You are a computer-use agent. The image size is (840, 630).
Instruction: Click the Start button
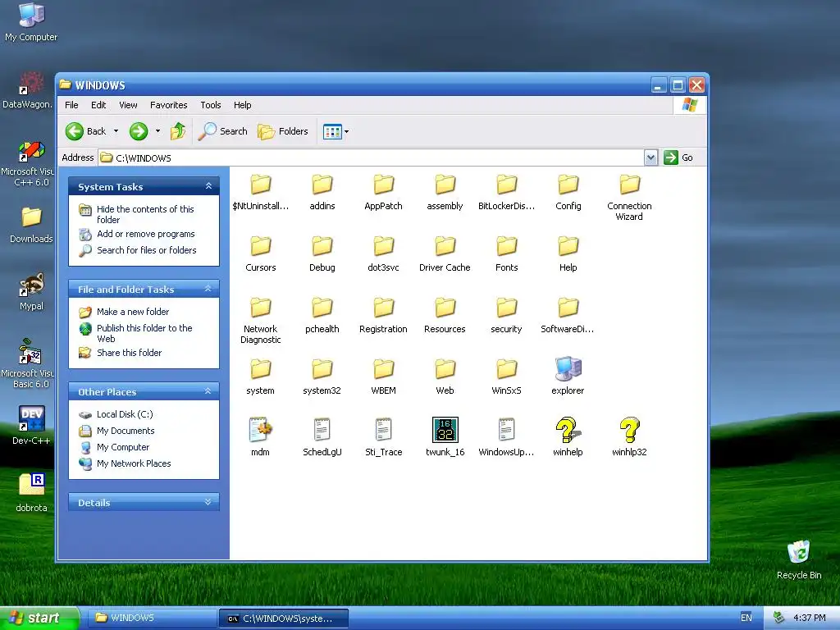tap(39, 618)
